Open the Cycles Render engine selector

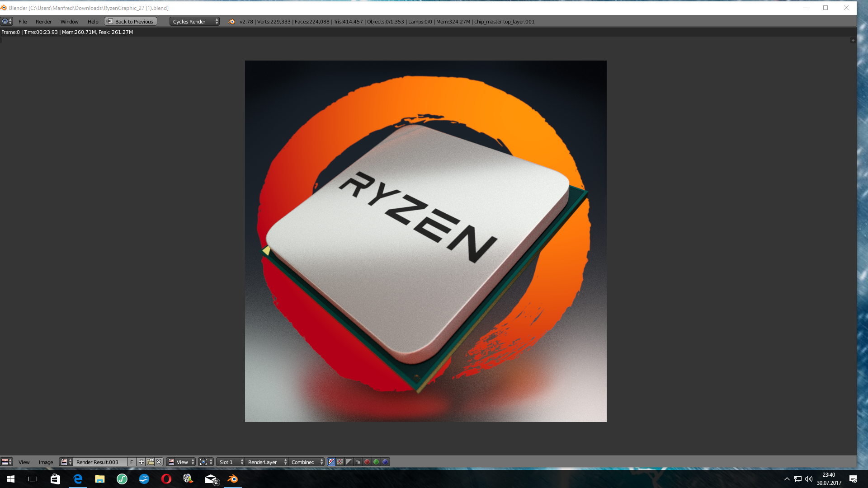point(195,21)
